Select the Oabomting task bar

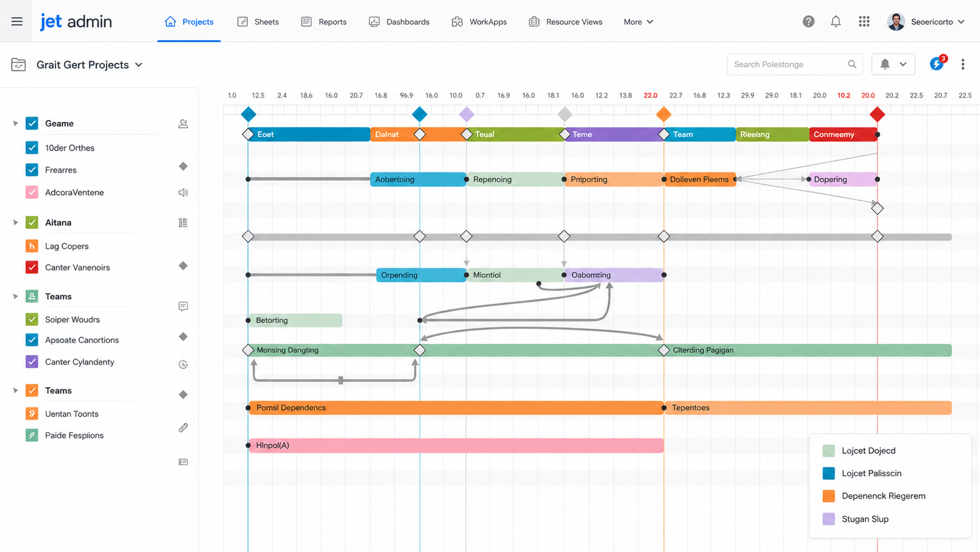pyautogui.click(x=614, y=275)
